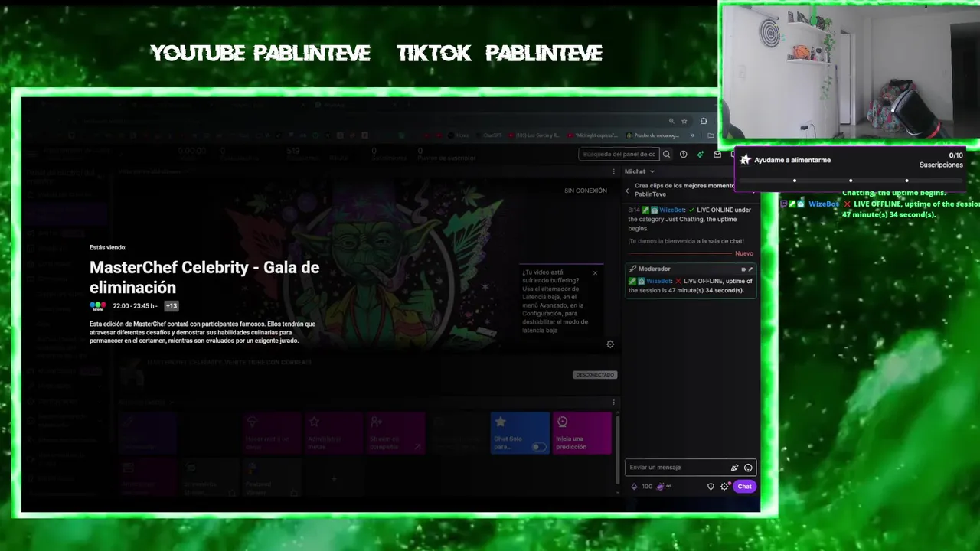Open quick actions three-dot menu
Screen dimensions: 980x551
click(x=613, y=402)
